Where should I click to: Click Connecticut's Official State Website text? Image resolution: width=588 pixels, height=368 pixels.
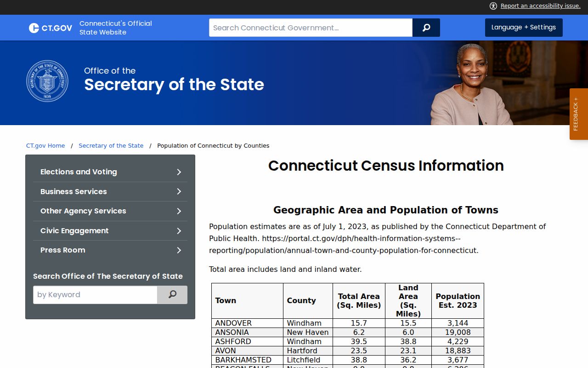click(116, 28)
